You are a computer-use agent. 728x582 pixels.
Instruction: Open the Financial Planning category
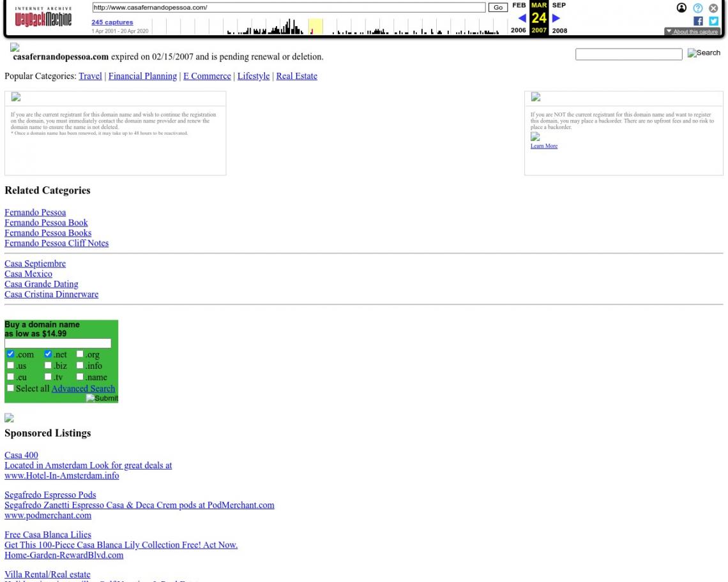point(142,76)
